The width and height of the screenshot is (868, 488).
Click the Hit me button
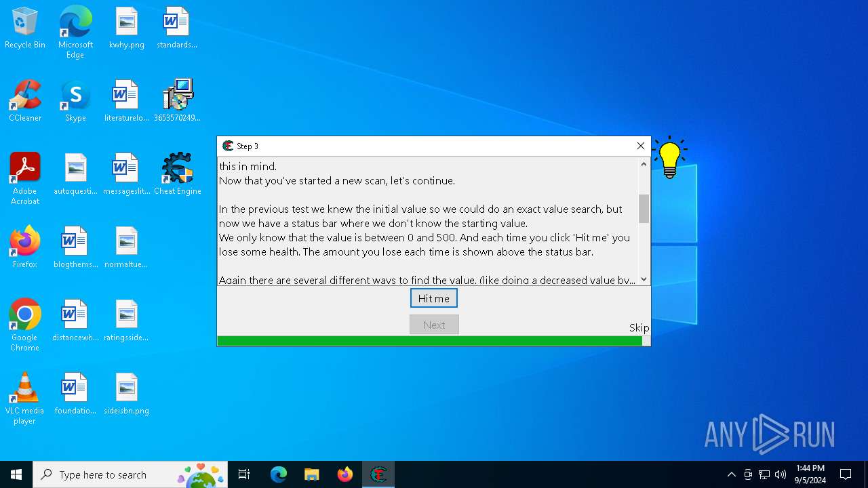(434, 298)
